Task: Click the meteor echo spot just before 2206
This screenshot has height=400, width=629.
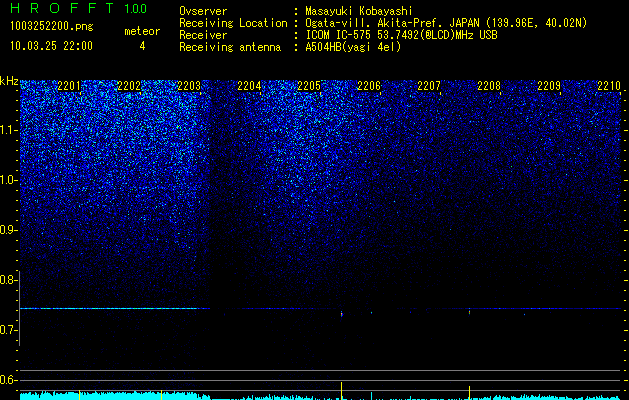Action: point(341,314)
